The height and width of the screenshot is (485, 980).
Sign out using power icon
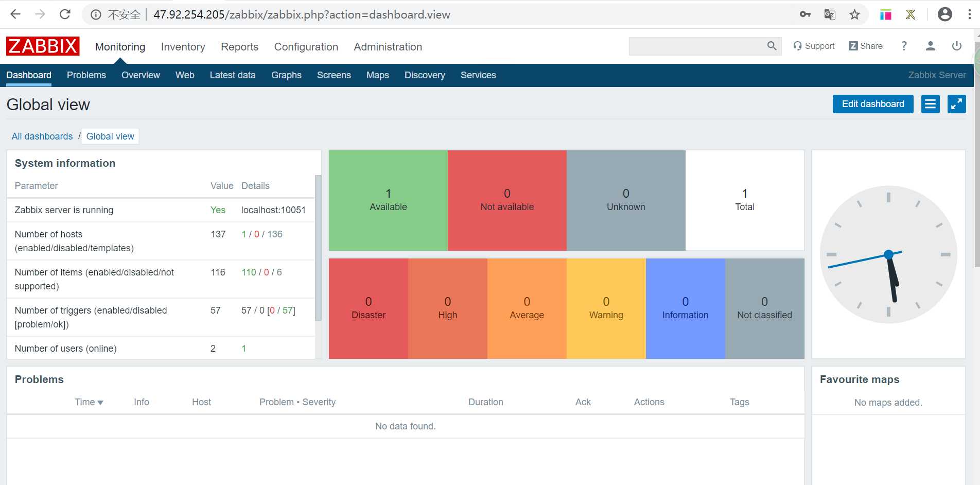956,46
